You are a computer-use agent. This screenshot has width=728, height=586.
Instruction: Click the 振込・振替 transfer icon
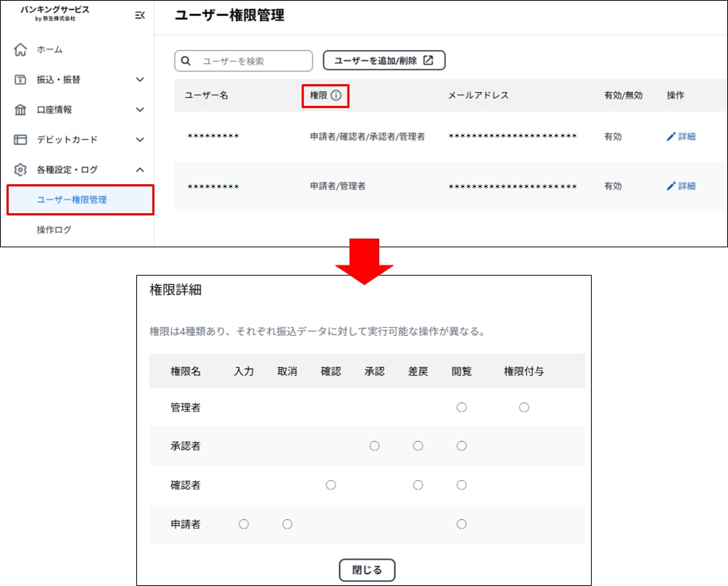[x=20, y=80]
